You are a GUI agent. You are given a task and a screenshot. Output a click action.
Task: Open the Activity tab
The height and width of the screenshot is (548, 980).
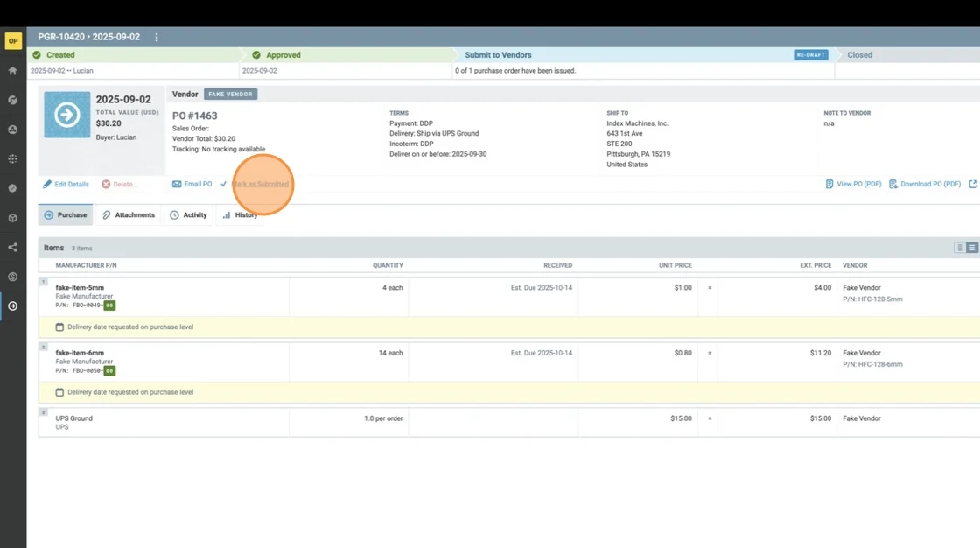click(x=188, y=215)
